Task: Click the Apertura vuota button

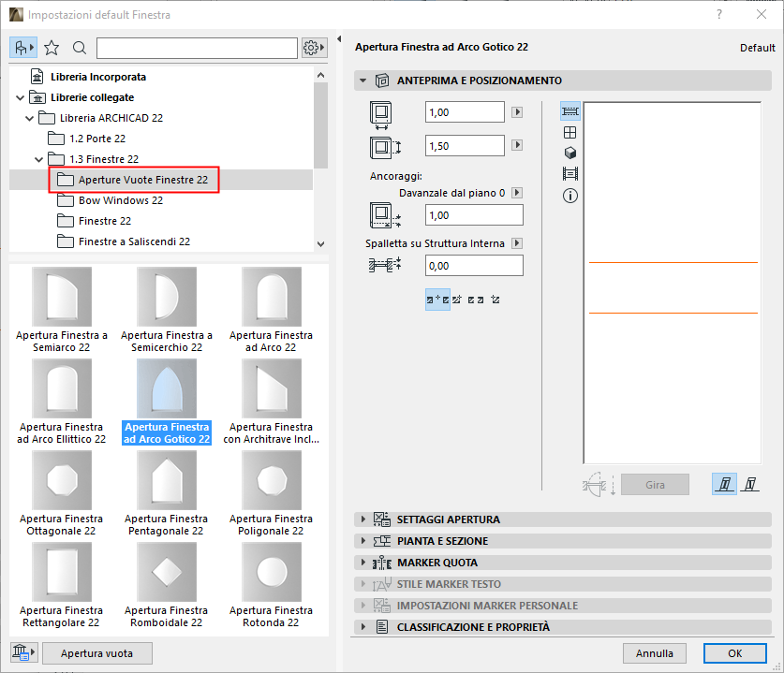Action: point(97,653)
